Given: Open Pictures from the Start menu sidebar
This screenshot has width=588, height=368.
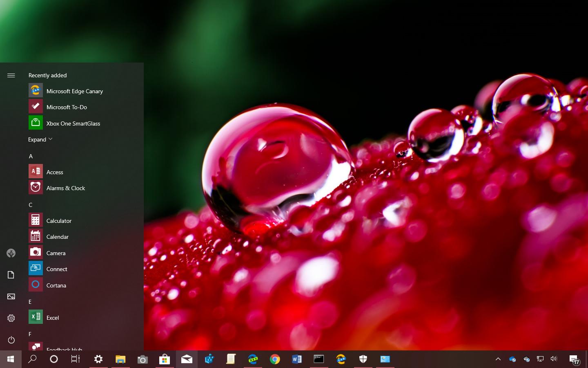Looking at the screenshot, I should point(11,296).
